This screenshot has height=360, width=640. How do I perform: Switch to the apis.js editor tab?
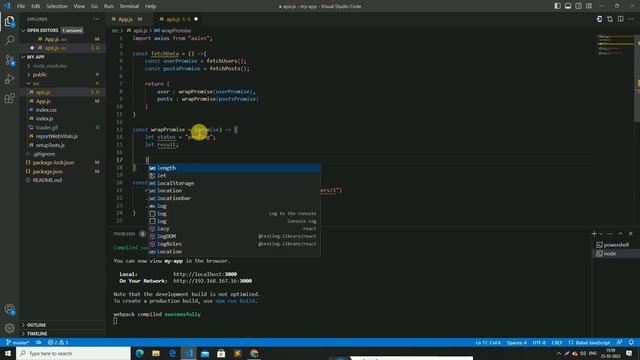178,19
